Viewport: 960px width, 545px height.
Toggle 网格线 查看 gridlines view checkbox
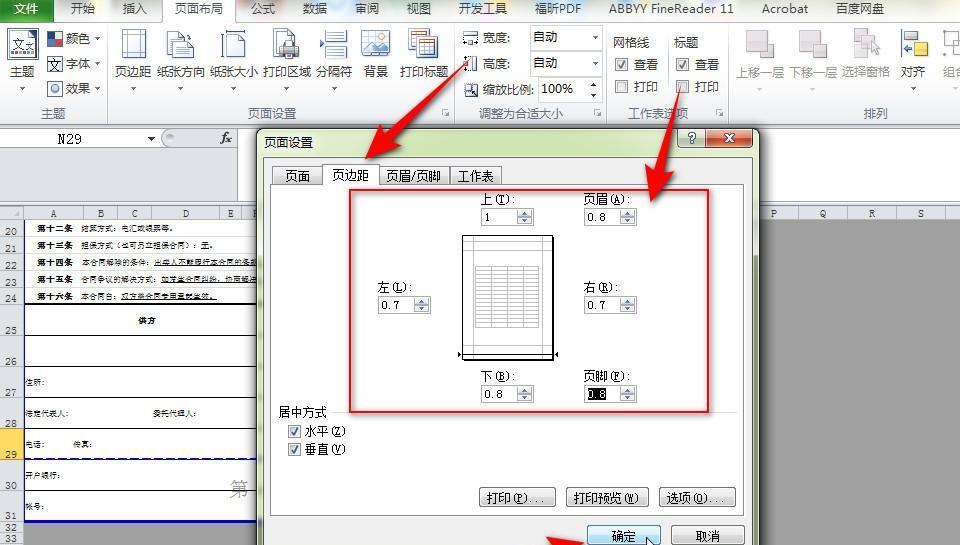pyautogui.click(x=621, y=64)
